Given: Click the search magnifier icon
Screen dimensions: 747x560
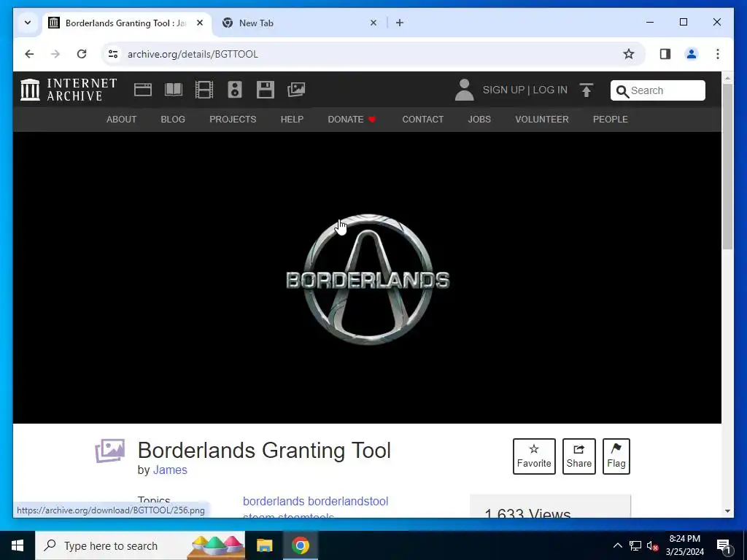Looking at the screenshot, I should click(622, 91).
